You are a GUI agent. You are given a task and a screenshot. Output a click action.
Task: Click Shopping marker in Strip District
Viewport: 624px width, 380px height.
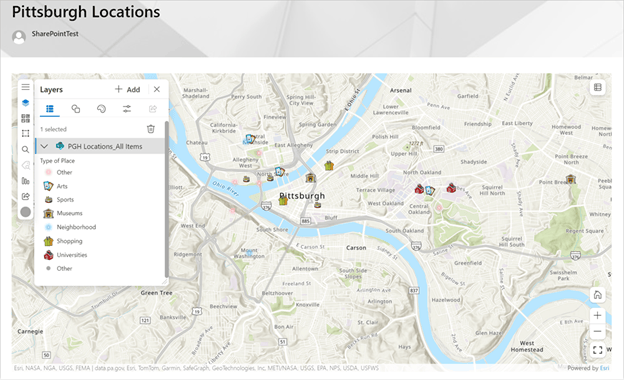329,166
